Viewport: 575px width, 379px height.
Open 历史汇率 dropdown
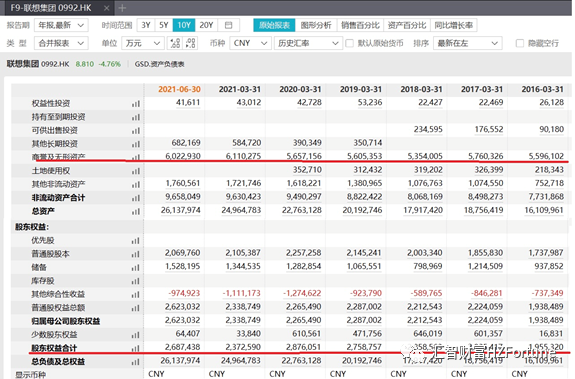308,43
